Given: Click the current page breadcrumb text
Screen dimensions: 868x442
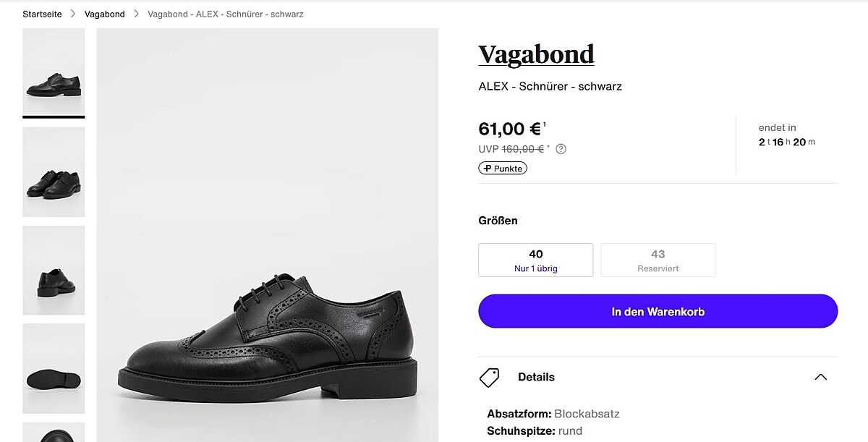Looking at the screenshot, I should pyautogui.click(x=225, y=14).
